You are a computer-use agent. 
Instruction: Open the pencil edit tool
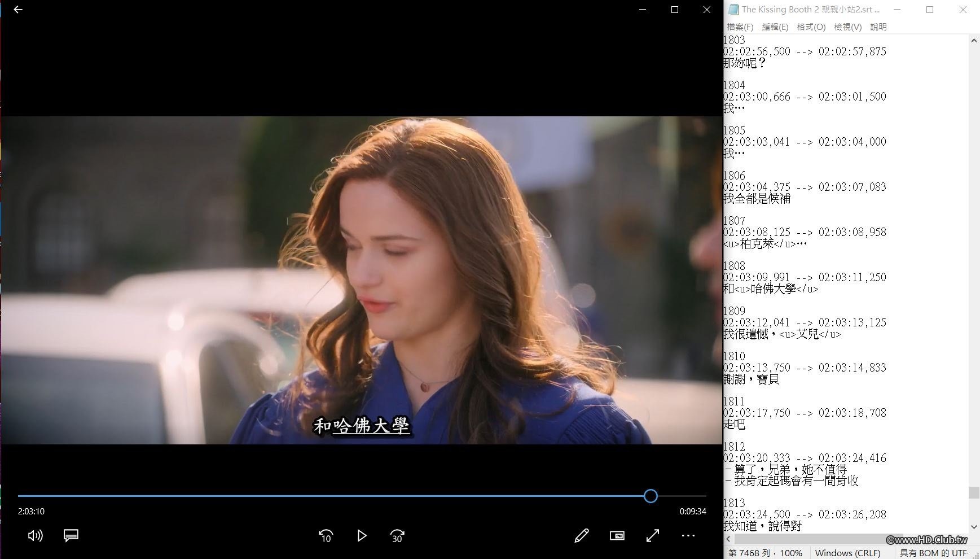pyautogui.click(x=582, y=535)
